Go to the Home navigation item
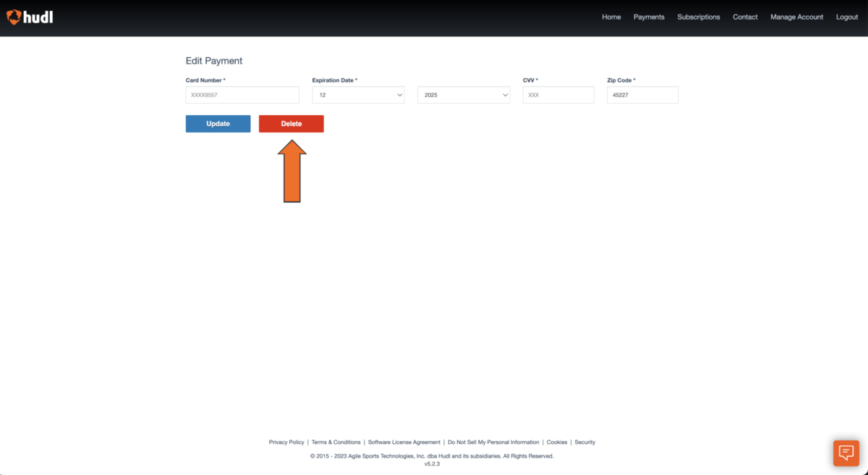This screenshot has width=868, height=475. pyautogui.click(x=611, y=17)
